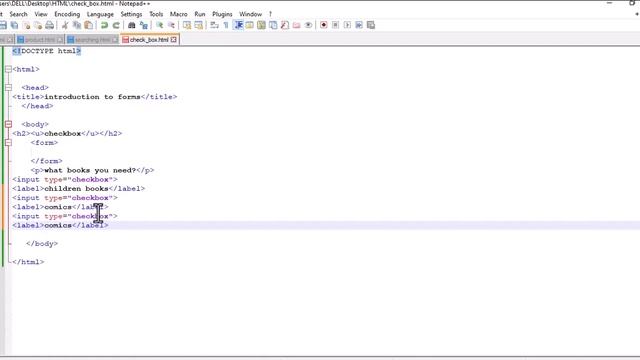Open the ? help menu
The image size is (640, 360).
click(270, 14)
